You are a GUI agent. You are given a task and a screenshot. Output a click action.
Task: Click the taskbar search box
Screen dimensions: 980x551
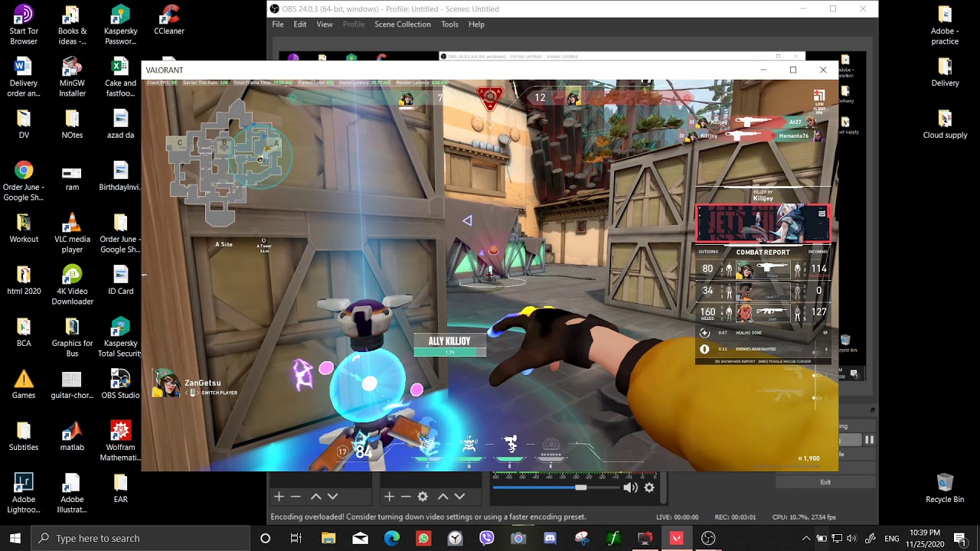[141, 538]
